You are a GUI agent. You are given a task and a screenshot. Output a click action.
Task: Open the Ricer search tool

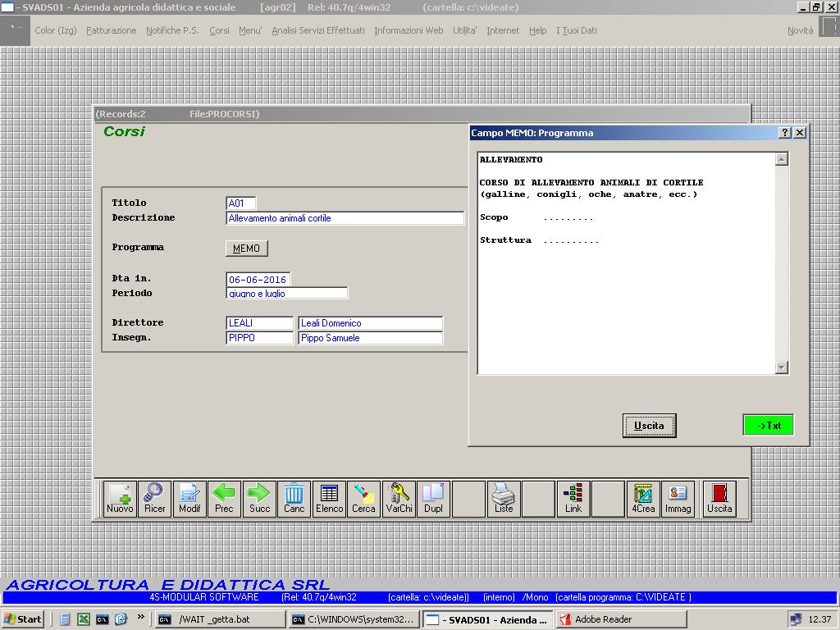[x=155, y=499]
